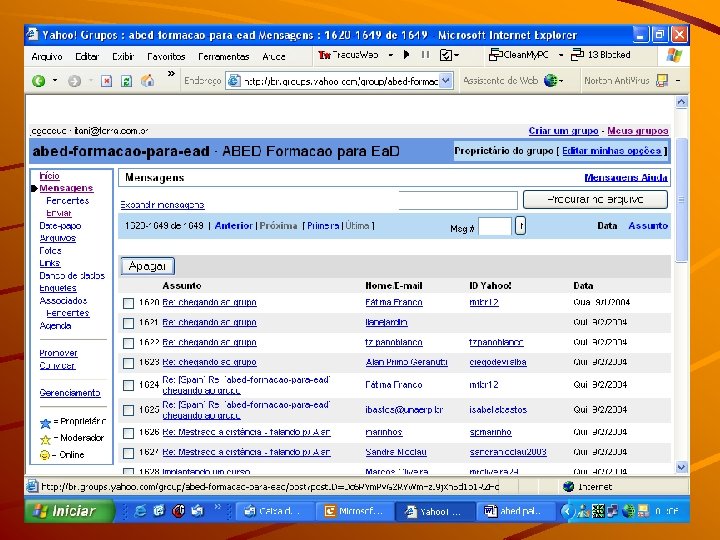Click the Anterior messages link

[x=234, y=225]
